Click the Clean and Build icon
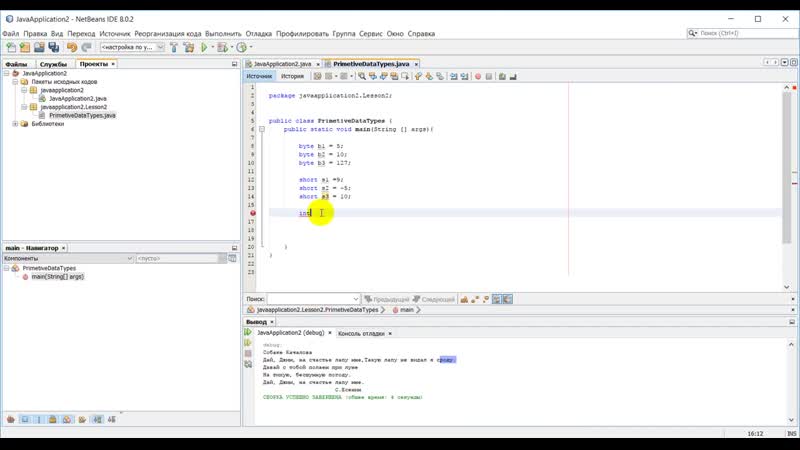800x450 pixels. [x=189, y=47]
